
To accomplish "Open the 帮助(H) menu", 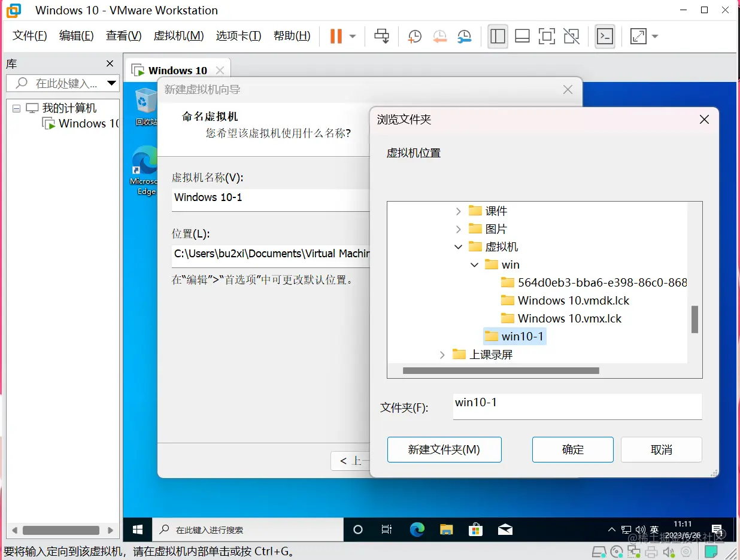I will click(292, 36).
